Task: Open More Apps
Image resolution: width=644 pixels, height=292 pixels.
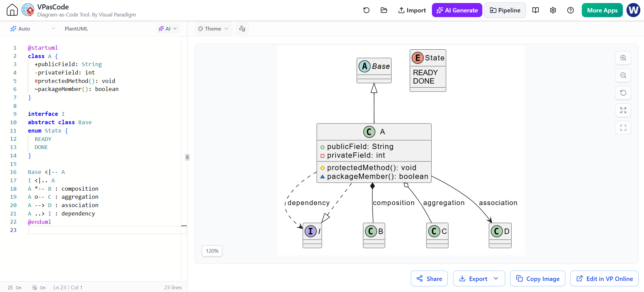Action: click(x=602, y=10)
